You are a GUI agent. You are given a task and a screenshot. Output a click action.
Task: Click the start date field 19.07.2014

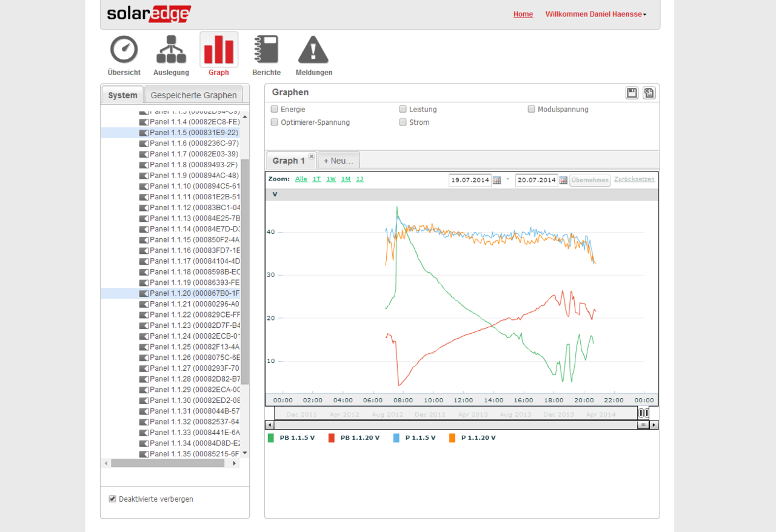(469, 180)
